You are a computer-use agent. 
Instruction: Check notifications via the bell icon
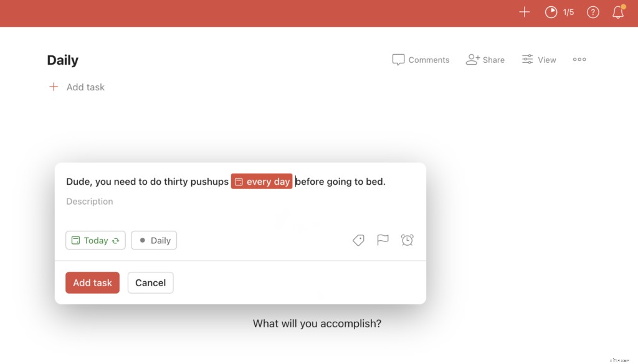point(617,12)
